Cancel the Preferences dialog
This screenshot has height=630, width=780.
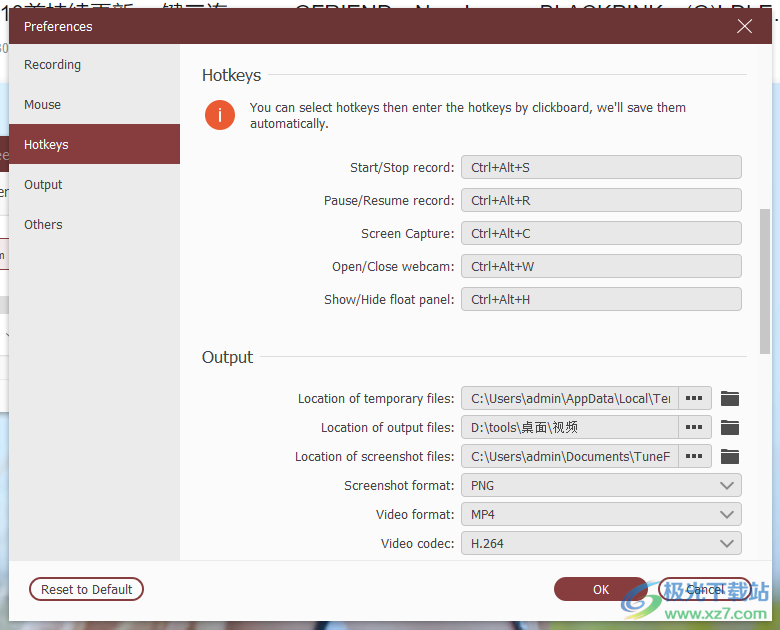(x=705, y=589)
